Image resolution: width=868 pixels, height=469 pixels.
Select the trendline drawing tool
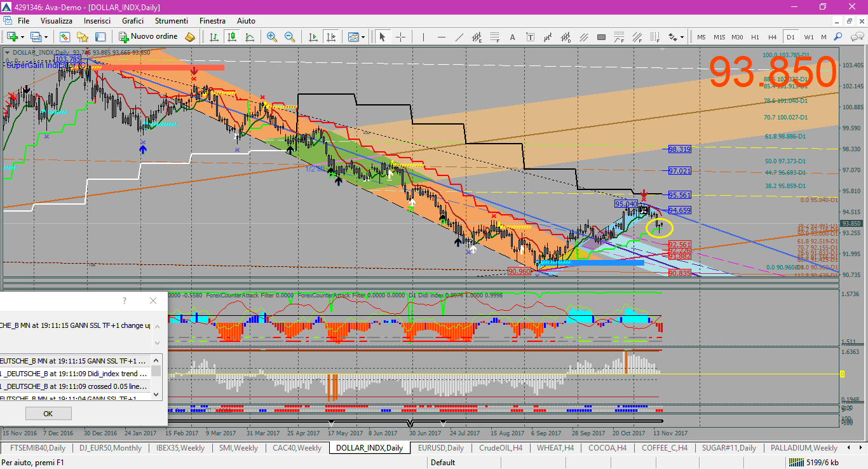[x=459, y=37]
